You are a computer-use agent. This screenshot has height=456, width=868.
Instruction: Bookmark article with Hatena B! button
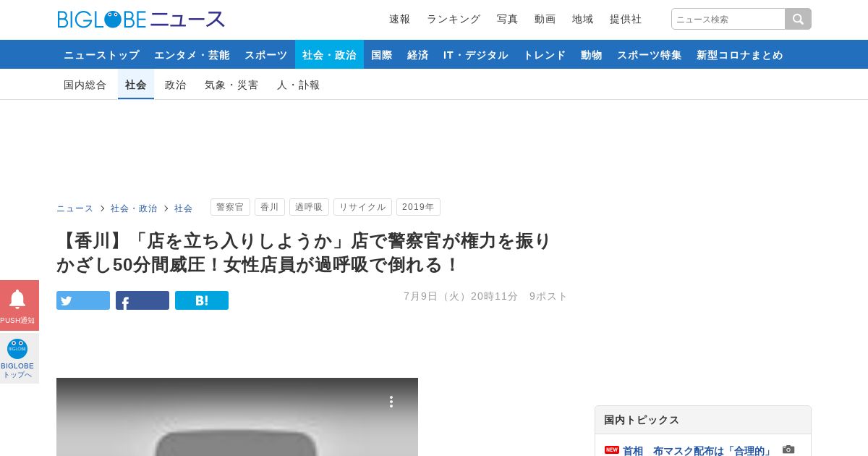click(x=202, y=300)
